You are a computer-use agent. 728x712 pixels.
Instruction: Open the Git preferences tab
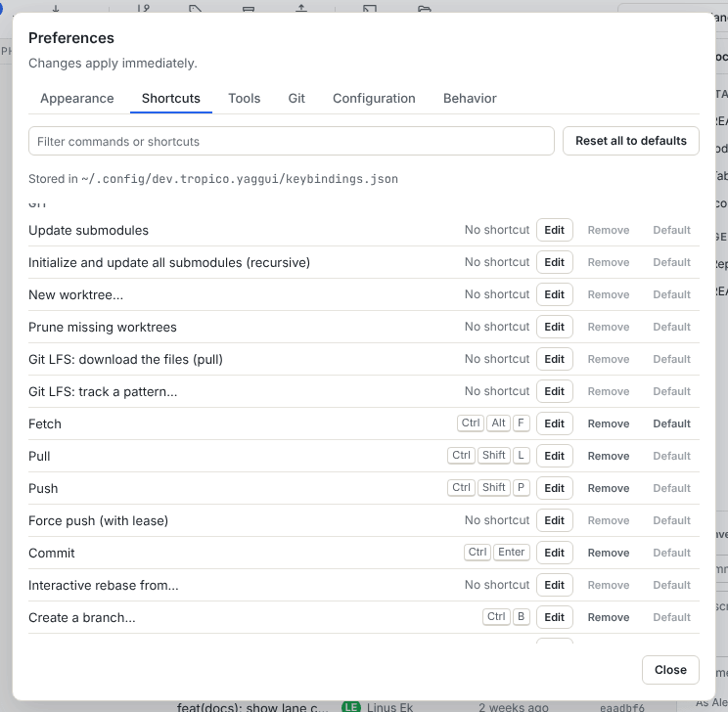click(296, 99)
